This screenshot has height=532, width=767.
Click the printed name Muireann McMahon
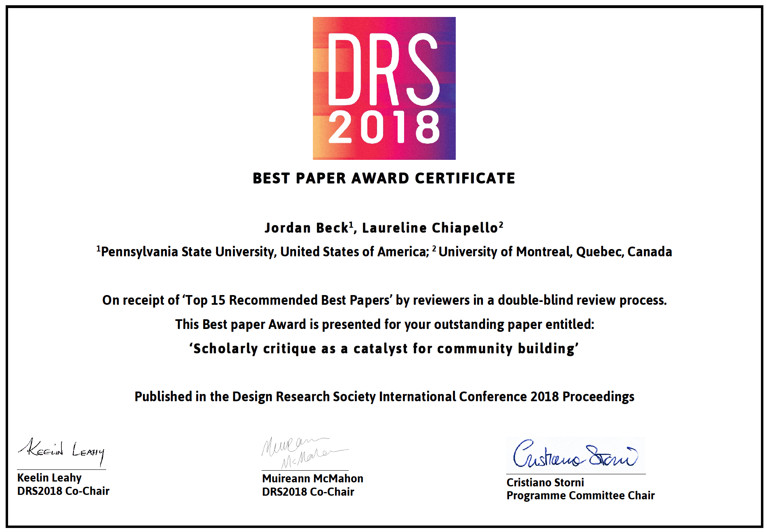(x=312, y=479)
